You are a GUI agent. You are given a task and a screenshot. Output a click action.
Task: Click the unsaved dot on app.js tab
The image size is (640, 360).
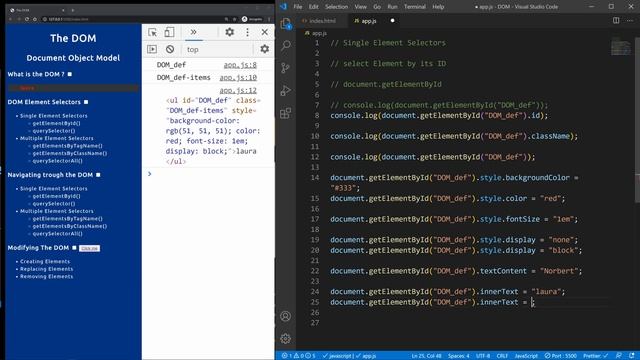pyautogui.click(x=392, y=21)
